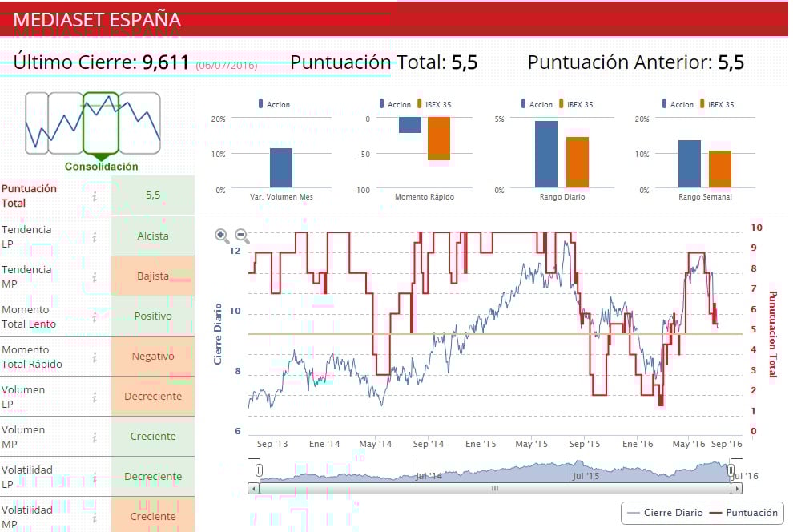The image size is (793, 532).
Task: Click the Cierre Diario vertical axis title
Action: click(x=218, y=334)
